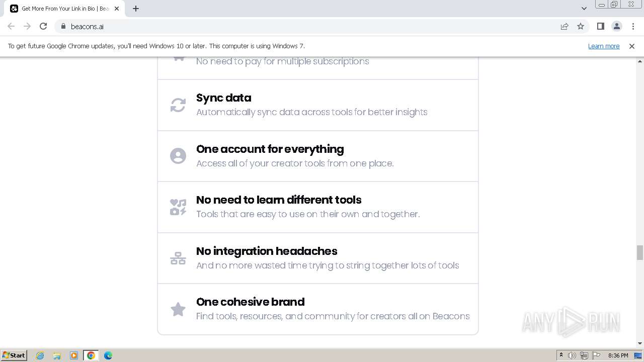The height and width of the screenshot is (362, 644).
Task: Close the Beacons browser tab
Action: coord(117,9)
